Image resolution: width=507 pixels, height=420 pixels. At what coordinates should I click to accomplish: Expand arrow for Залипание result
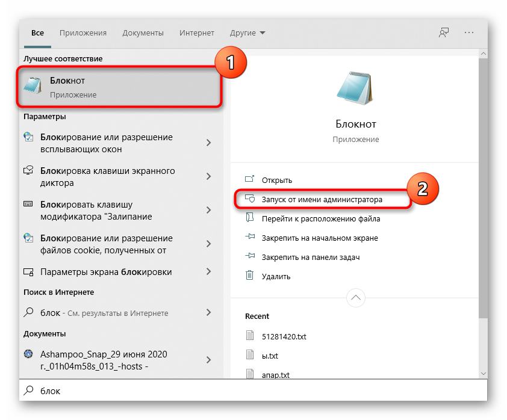pyautogui.click(x=208, y=210)
